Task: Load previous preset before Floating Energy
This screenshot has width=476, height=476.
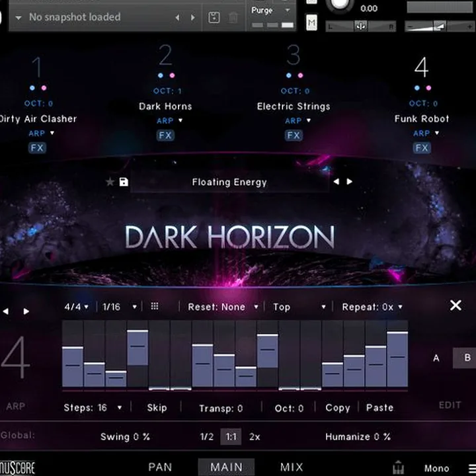Action: pyautogui.click(x=336, y=182)
